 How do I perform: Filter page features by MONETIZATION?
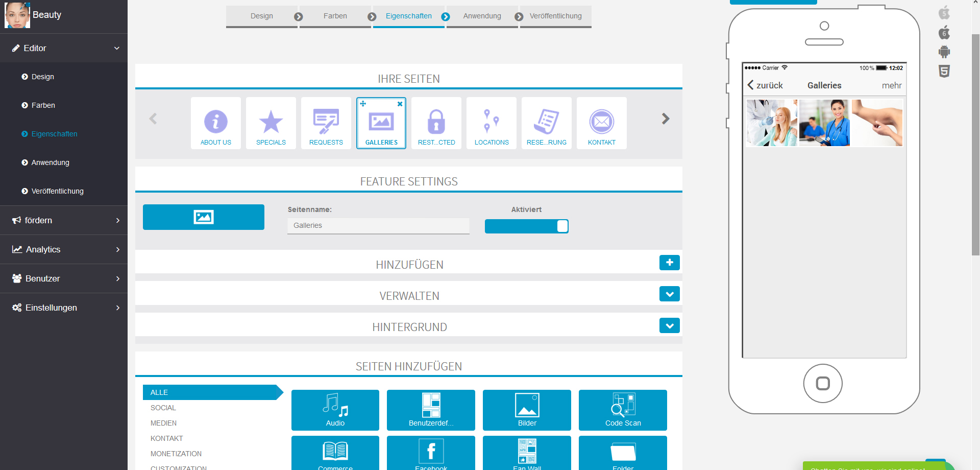click(x=176, y=454)
